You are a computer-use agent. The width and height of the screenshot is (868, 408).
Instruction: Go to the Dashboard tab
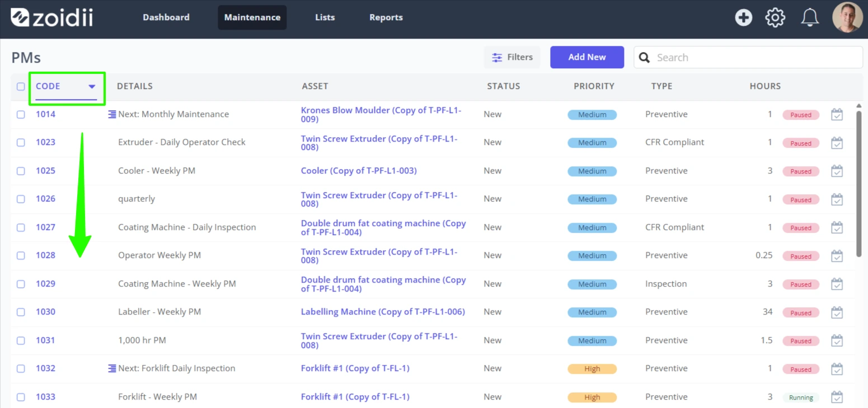click(166, 17)
